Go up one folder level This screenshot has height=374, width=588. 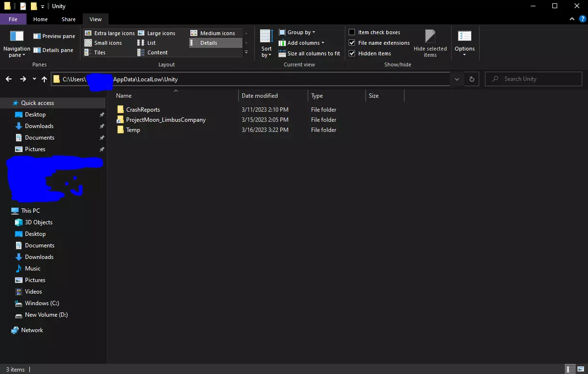click(x=44, y=79)
